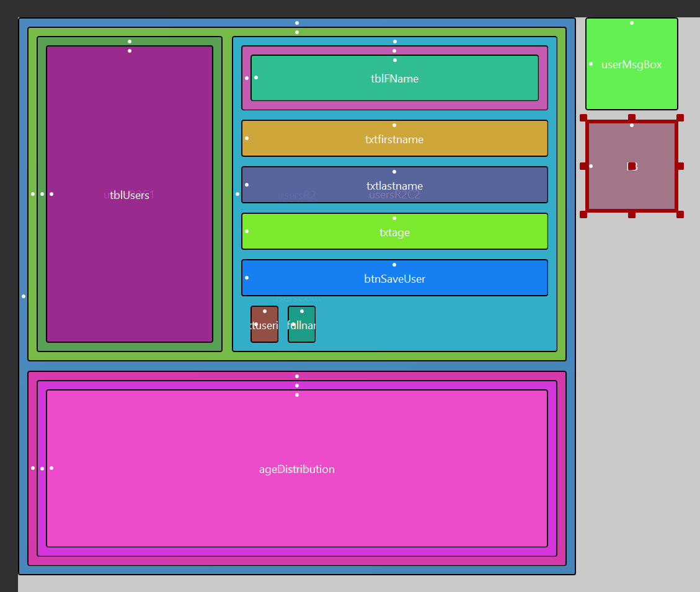Click the white dot on btnSaveUser's left edge
This screenshot has height=592, width=700.
(x=247, y=278)
